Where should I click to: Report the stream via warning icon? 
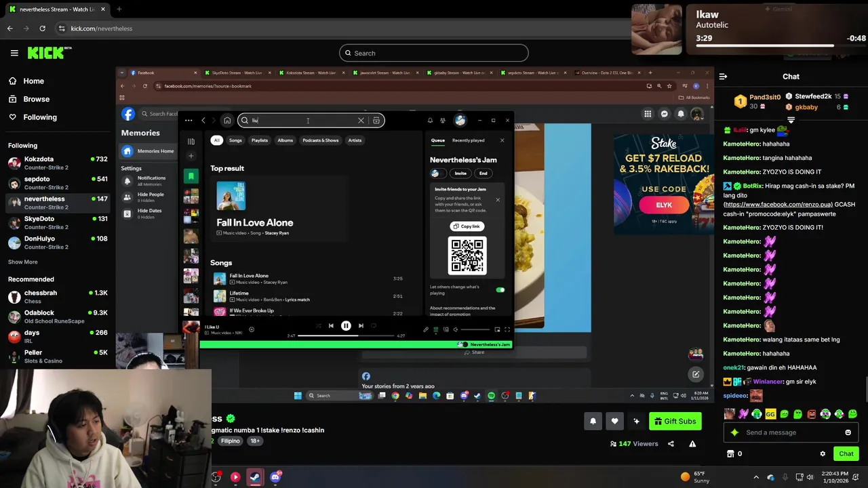point(692,444)
